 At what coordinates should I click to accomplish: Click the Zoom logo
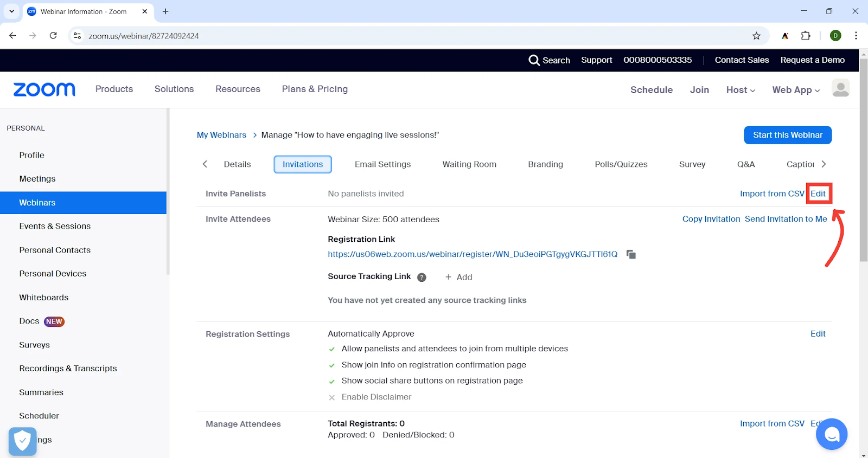pos(44,89)
